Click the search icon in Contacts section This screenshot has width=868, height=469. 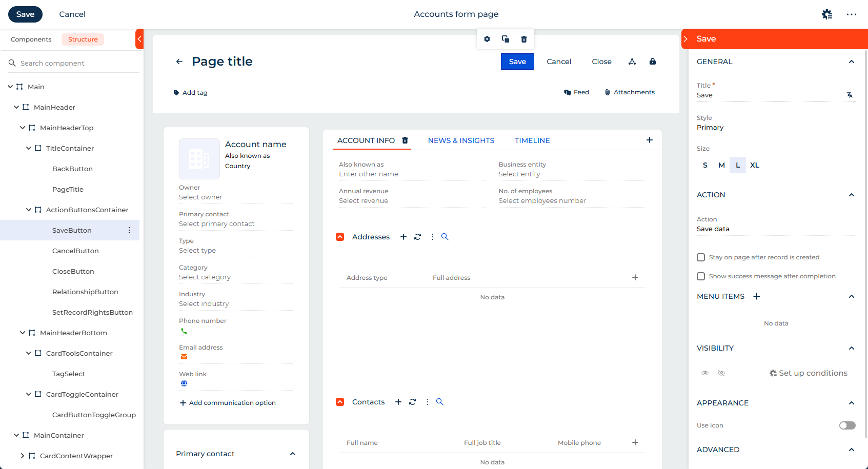point(439,402)
